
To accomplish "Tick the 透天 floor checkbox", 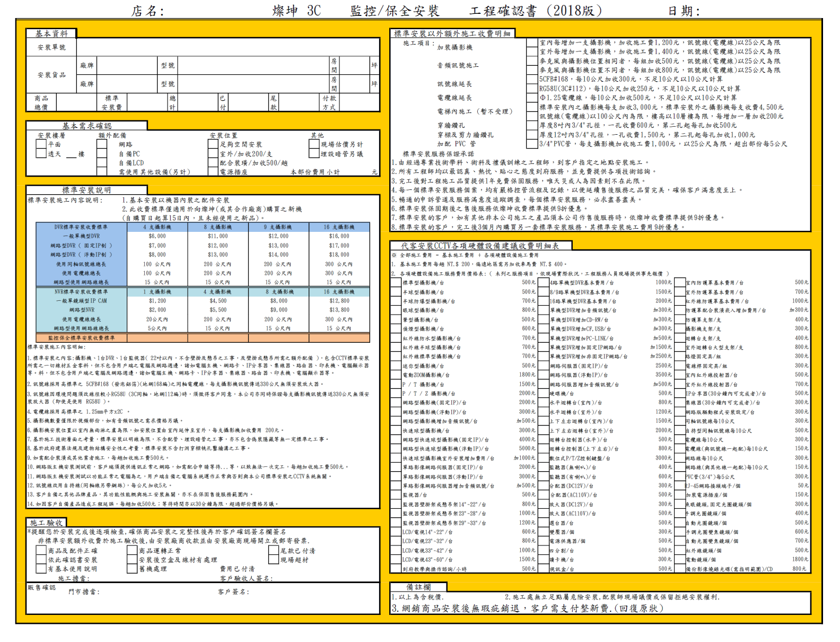I will coord(41,153).
